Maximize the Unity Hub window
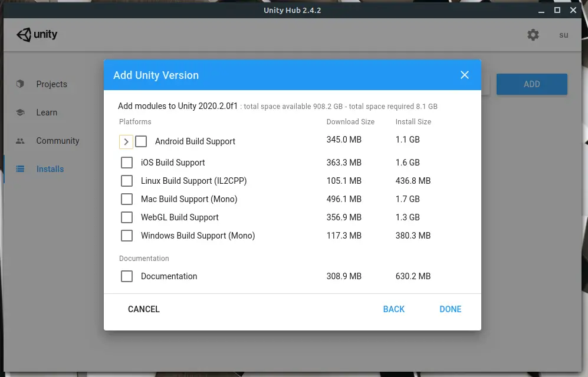 point(557,10)
